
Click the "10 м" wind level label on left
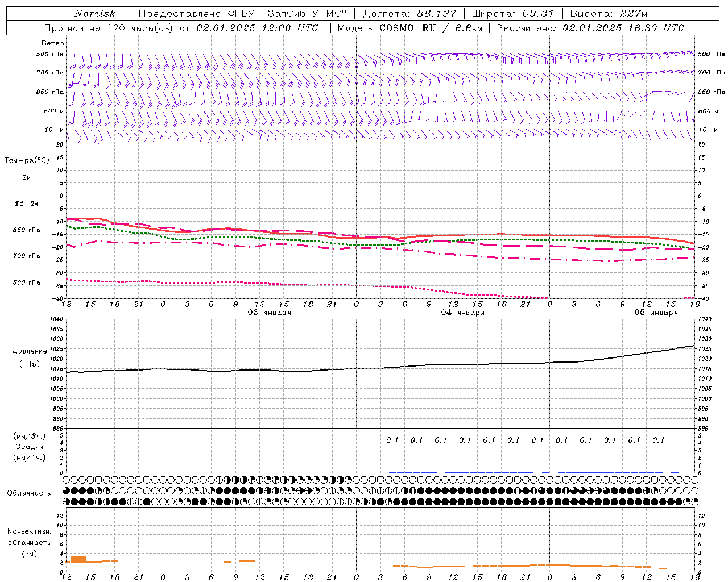pos(55,130)
